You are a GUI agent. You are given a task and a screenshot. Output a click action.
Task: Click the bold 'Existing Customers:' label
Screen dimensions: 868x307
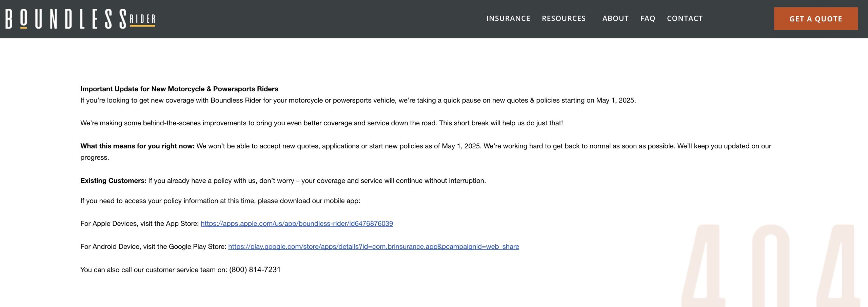(x=113, y=181)
